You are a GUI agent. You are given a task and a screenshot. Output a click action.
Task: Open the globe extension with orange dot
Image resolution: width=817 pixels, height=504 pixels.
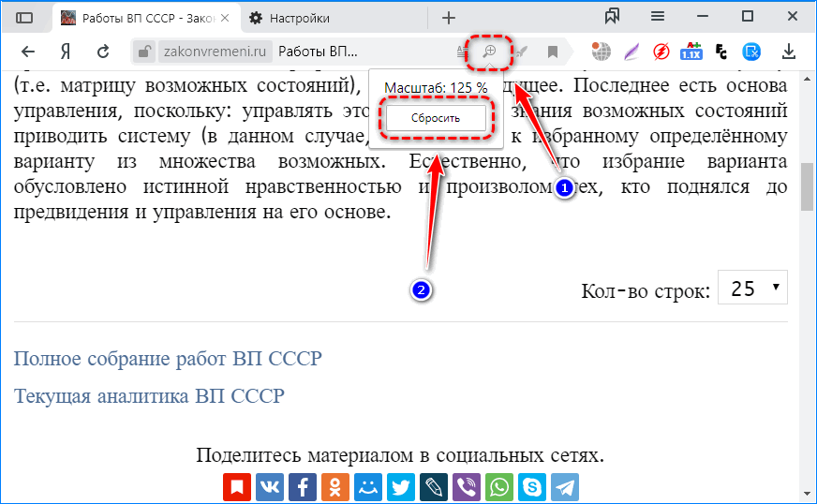click(x=601, y=52)
